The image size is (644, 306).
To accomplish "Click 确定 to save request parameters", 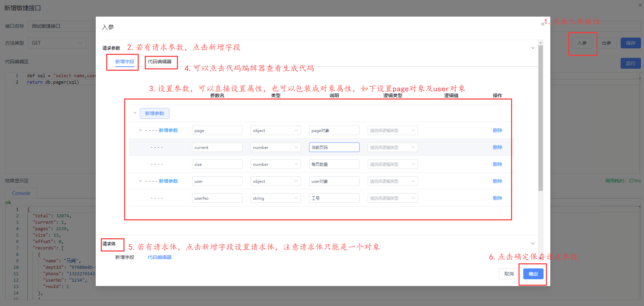I will click(533, 274).
